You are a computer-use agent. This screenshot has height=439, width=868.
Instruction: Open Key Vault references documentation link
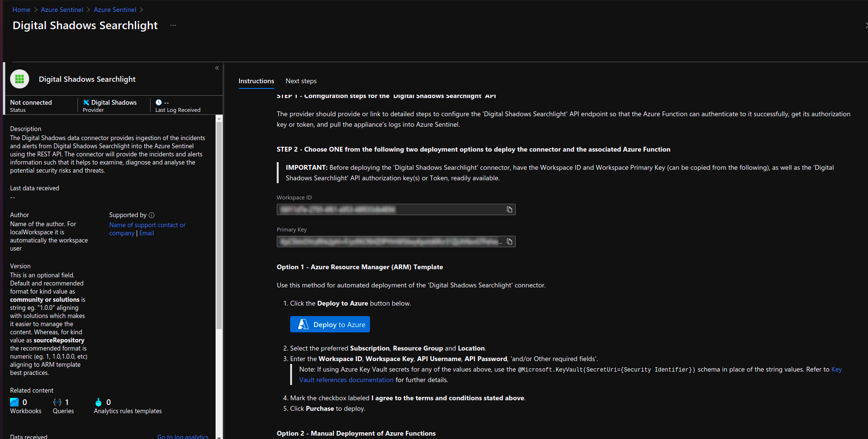pyautogui.click(x=346, y=380)
